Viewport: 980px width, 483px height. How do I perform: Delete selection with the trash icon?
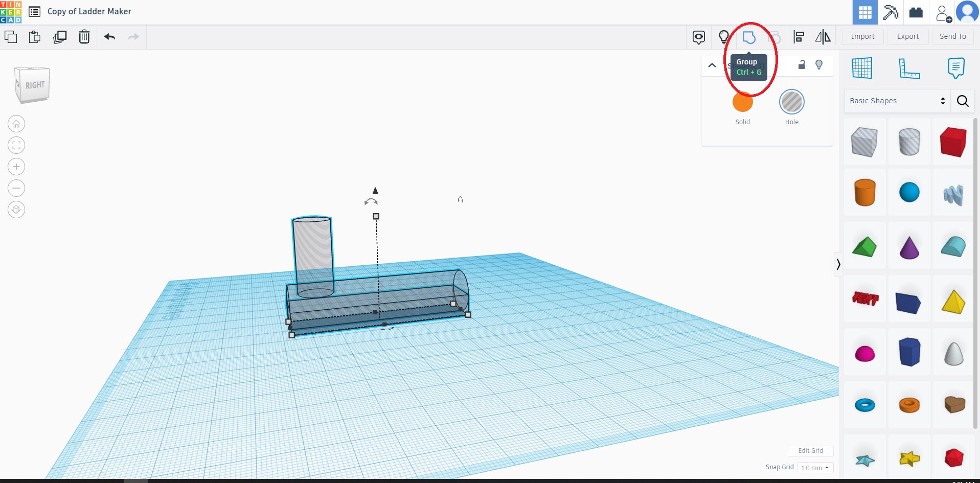[x=84, y=37]
